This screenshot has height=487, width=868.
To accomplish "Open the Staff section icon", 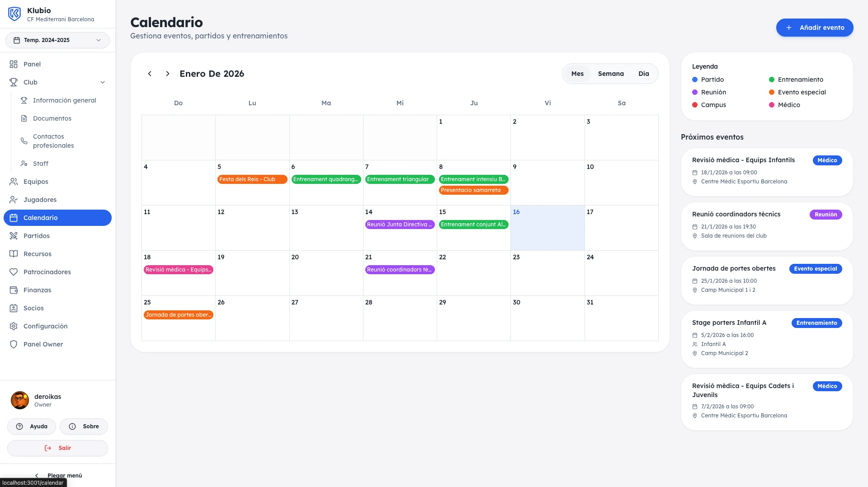I will 24,164.
